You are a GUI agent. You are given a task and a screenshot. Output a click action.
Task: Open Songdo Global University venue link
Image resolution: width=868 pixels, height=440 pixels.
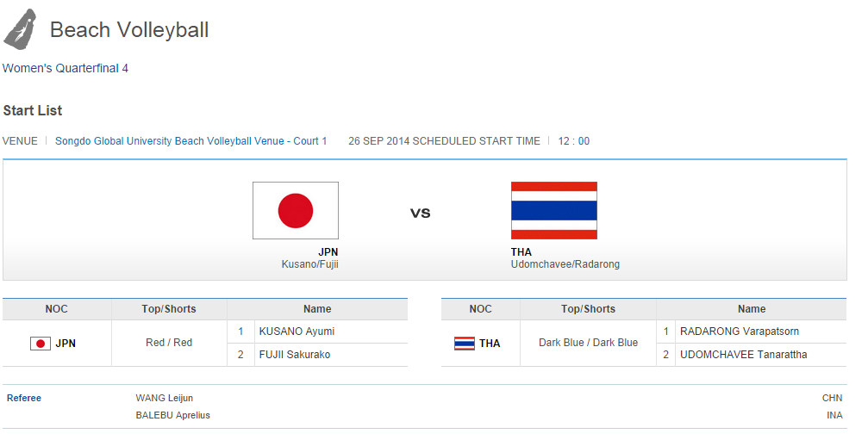pyautogui.click(x=190, y=141)
